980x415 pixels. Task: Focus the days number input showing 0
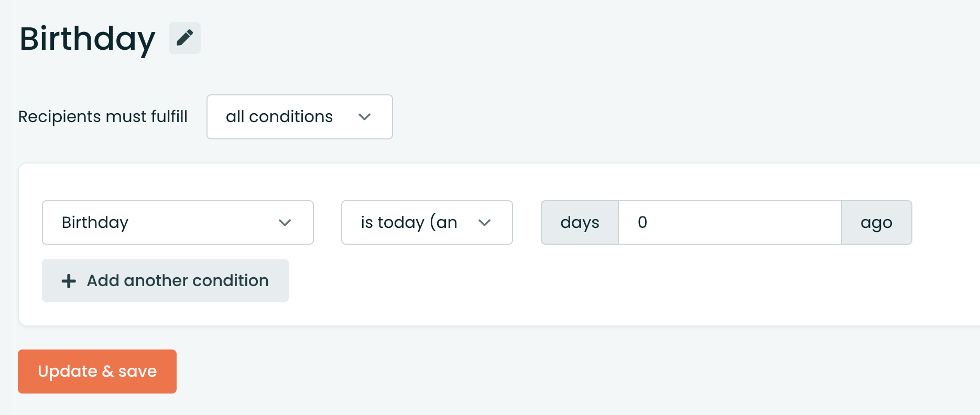(x=730, y=222)
